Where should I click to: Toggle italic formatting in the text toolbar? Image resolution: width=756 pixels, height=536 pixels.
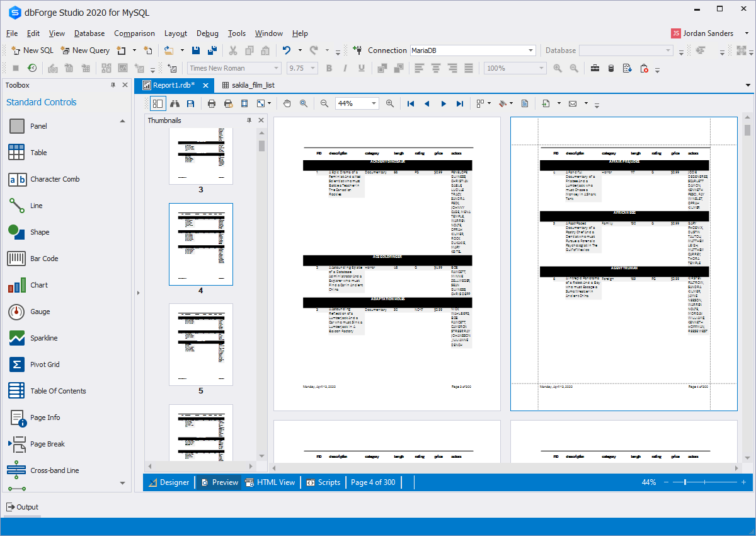click(x=345, y=68)
